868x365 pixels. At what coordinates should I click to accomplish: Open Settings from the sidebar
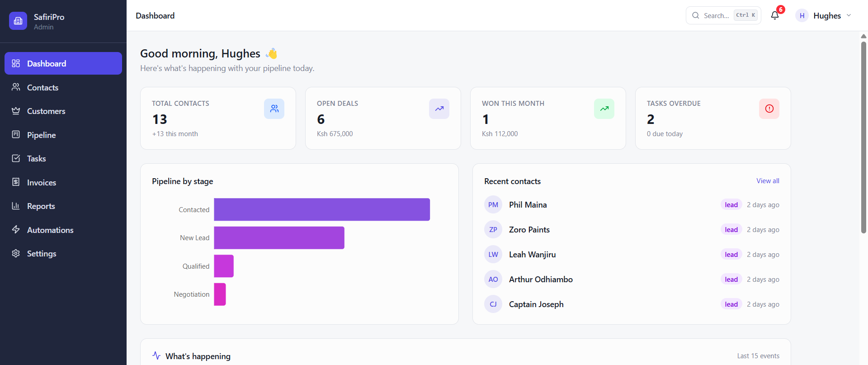pos(63,253)
